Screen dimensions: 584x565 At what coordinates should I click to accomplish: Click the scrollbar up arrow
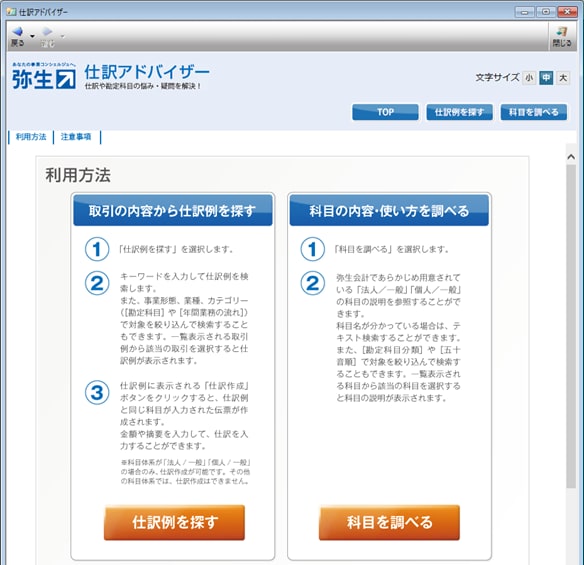[x=571, y=157]
